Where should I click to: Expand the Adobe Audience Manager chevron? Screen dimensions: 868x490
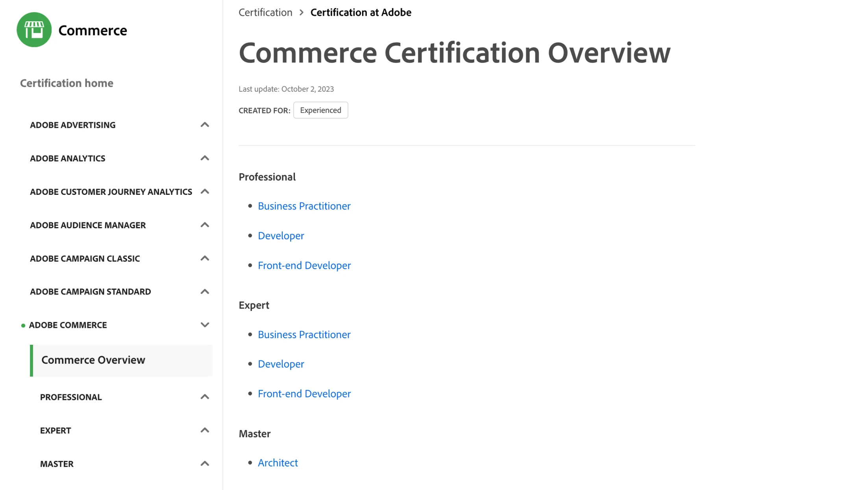point(205,225)
